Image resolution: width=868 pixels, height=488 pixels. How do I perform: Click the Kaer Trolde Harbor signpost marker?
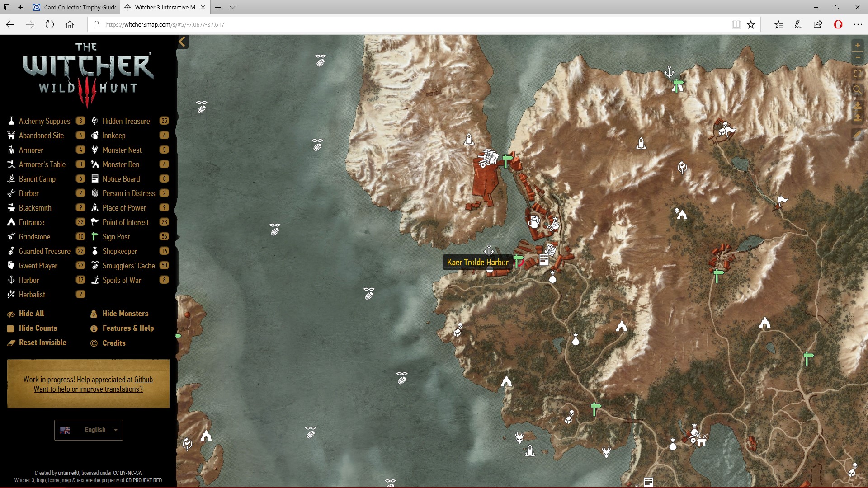click(x=518, y=261)
